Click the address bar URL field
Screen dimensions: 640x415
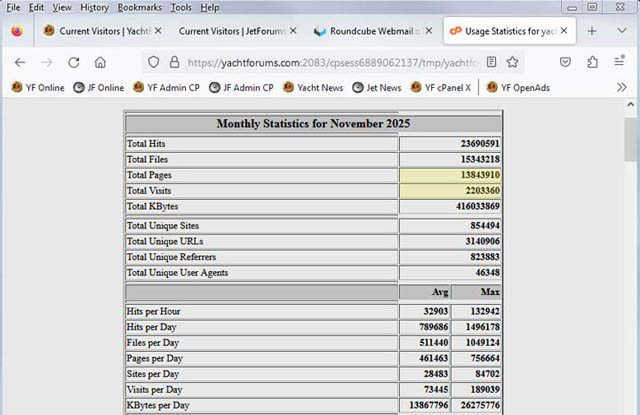330,61
